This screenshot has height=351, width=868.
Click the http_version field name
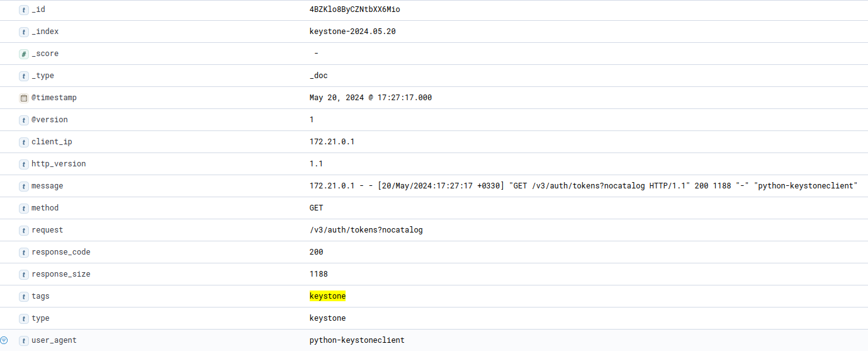coord(59,164)
